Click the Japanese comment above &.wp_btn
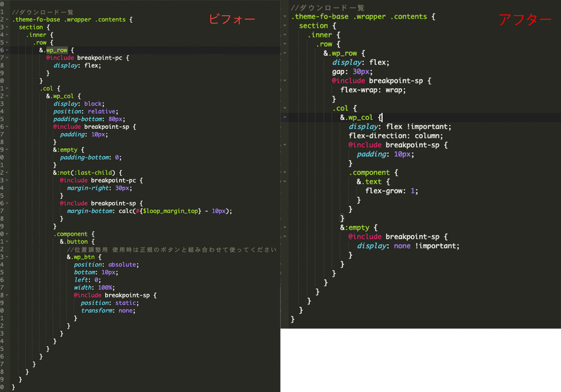 (x=172, y=250)
